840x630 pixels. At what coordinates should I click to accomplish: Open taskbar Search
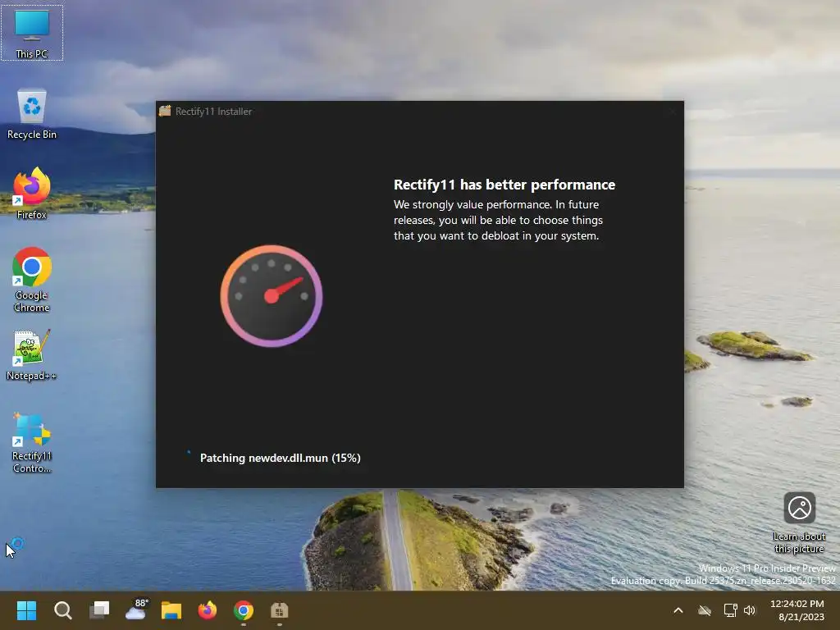point(62,610)
